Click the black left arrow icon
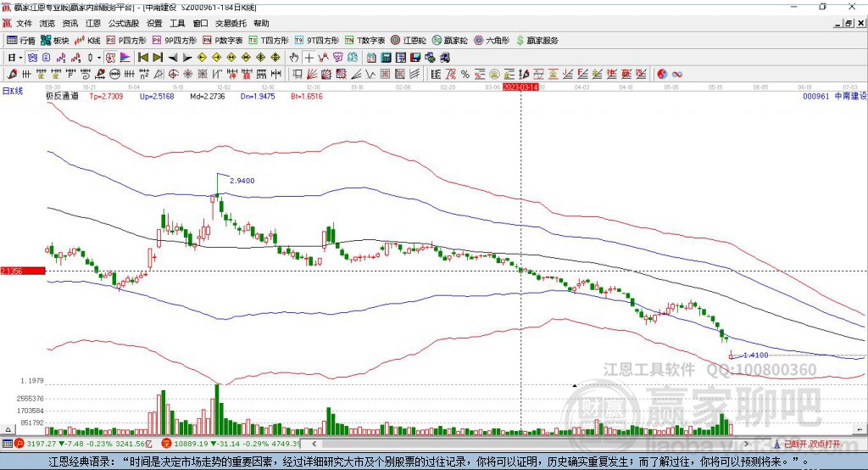868x470 pixels. point(173,58)
